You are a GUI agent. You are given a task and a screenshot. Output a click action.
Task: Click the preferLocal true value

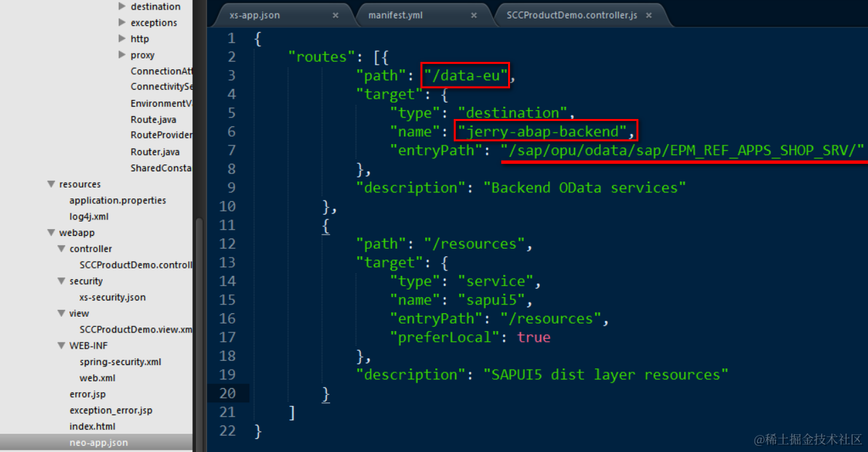(534, 337)
